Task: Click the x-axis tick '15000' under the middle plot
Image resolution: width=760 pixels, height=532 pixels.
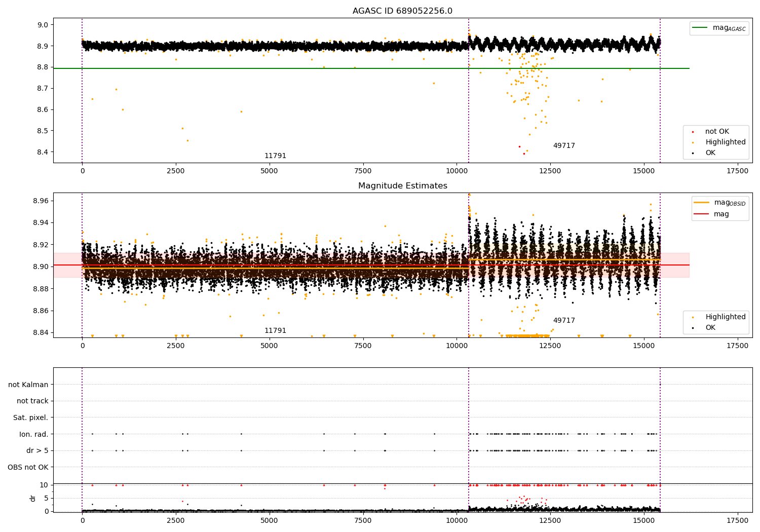Action: pos(643,346)
